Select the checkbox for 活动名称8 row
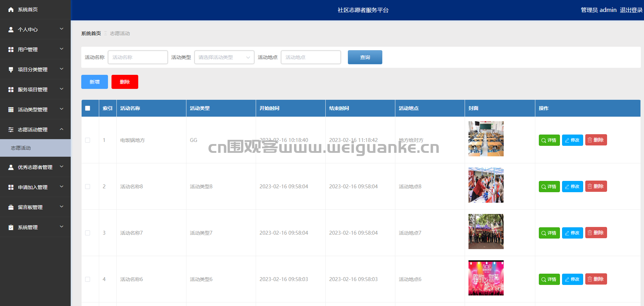 point(88,187)
